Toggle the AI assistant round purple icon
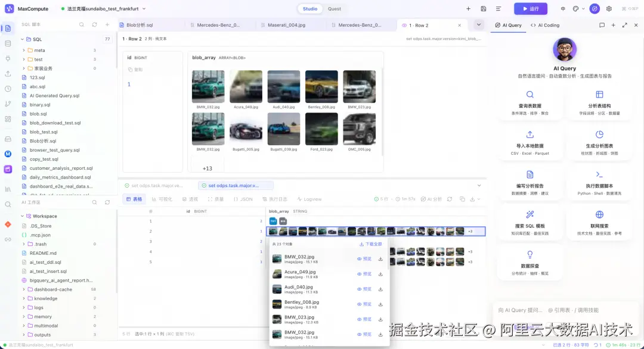 coord(595,8)
